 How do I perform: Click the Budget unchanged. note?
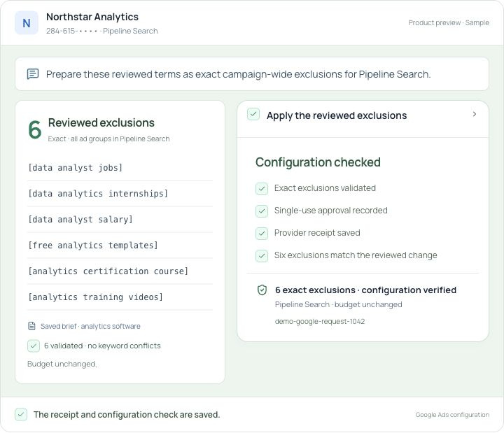pos(62,364)
